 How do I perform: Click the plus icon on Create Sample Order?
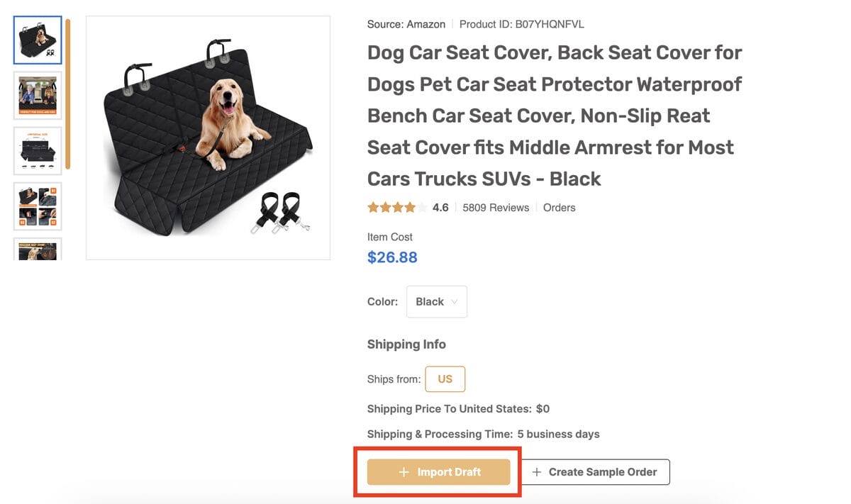pos(537,472)
